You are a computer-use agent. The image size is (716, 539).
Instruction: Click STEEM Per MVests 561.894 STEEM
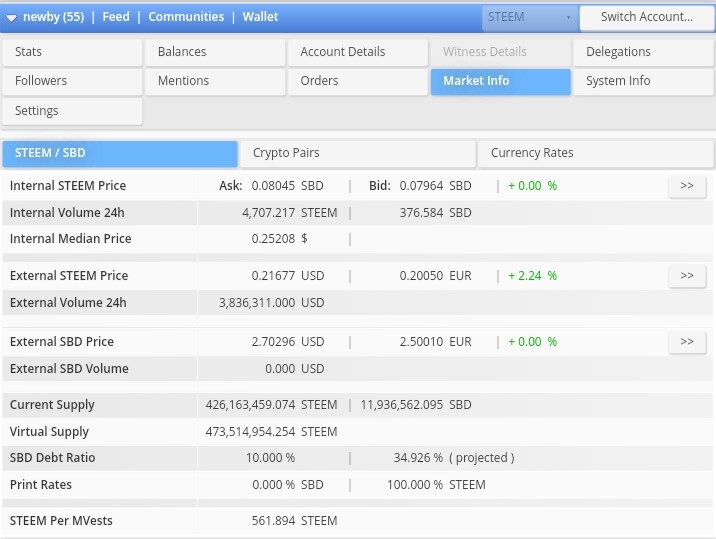point(295,521)
